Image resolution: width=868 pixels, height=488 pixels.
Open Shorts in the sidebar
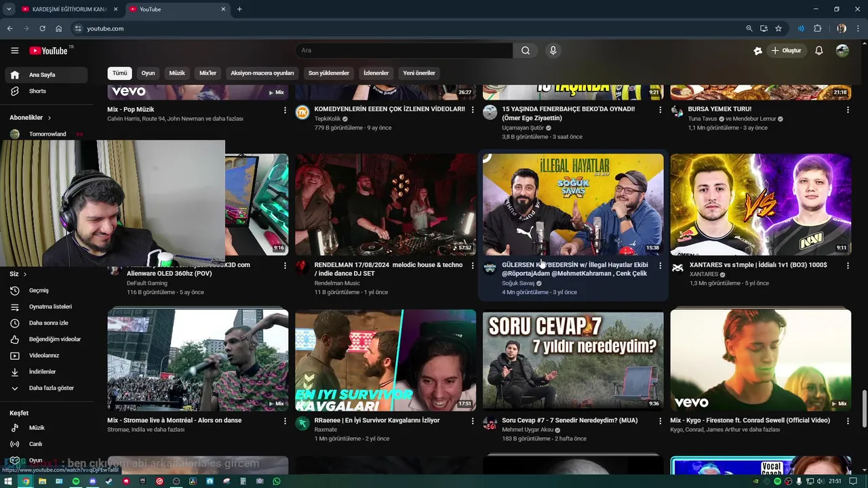(46, 91)
